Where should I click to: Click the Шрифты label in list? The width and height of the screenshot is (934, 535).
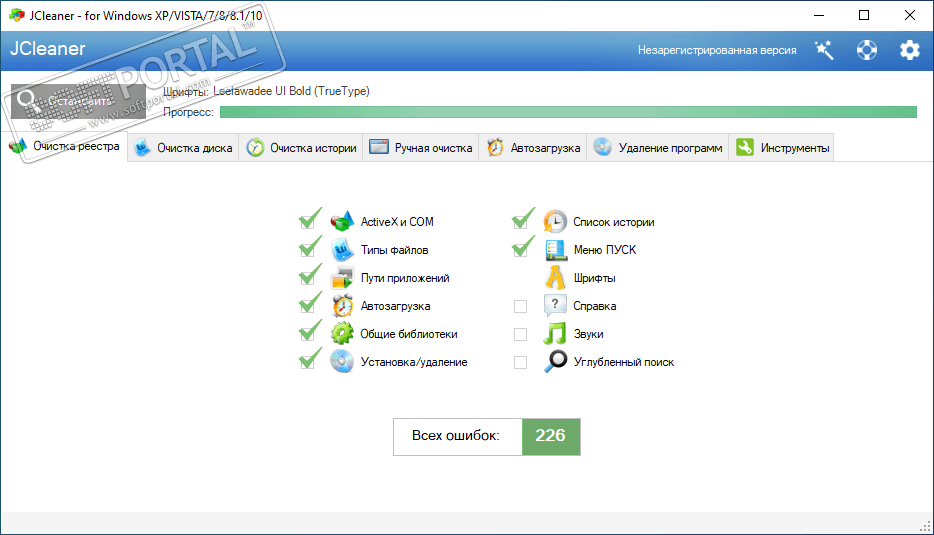coord(594,278)
